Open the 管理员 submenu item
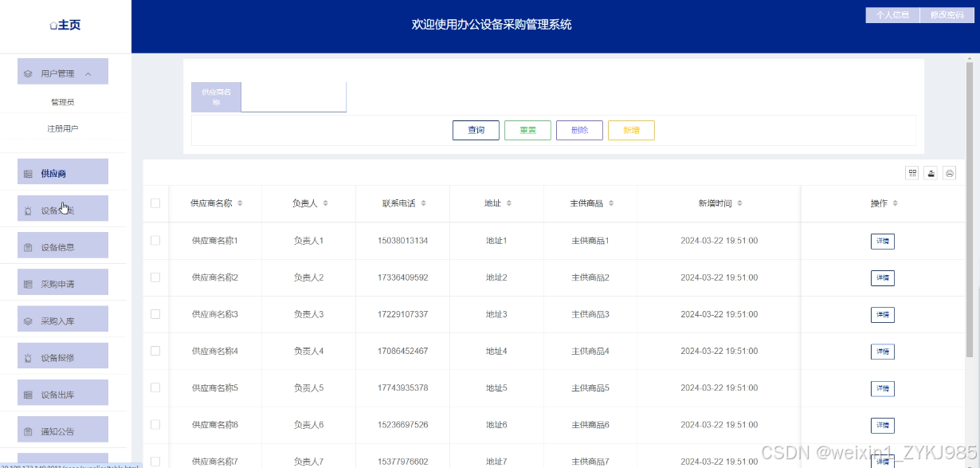This screenshot has width=980, height=468. coord(63,102)
